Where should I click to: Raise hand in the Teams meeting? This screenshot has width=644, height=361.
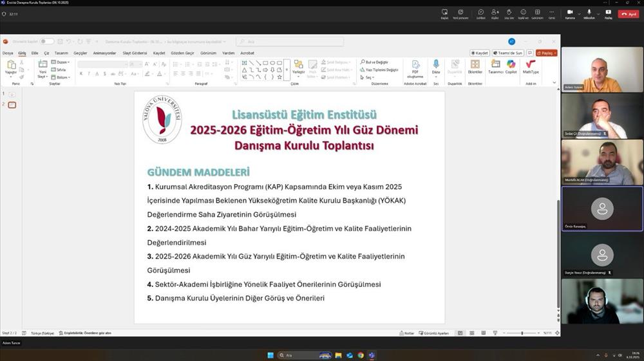click(x=509, y=13)
